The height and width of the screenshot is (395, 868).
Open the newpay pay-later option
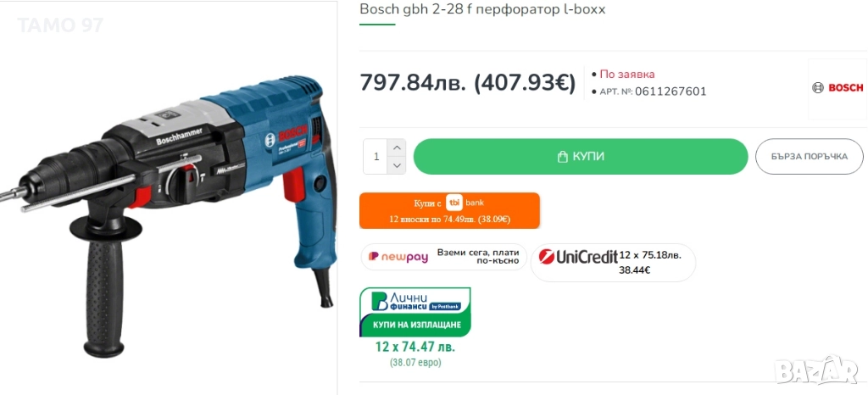pyautogui.click(x=444, y=257)
